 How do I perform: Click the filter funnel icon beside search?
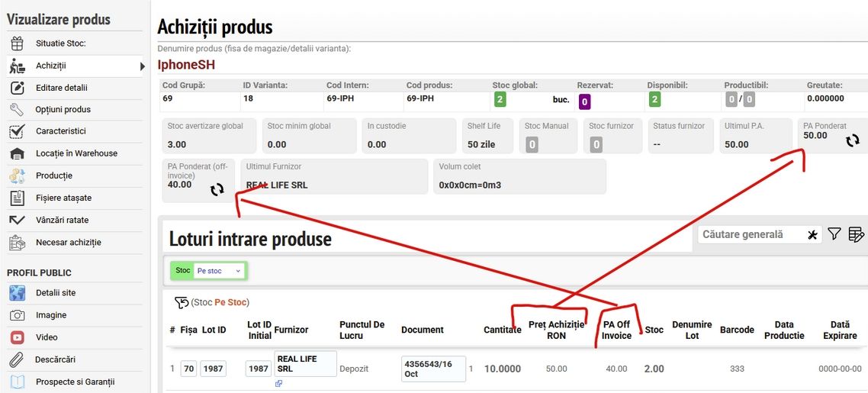tap(834, 234)
